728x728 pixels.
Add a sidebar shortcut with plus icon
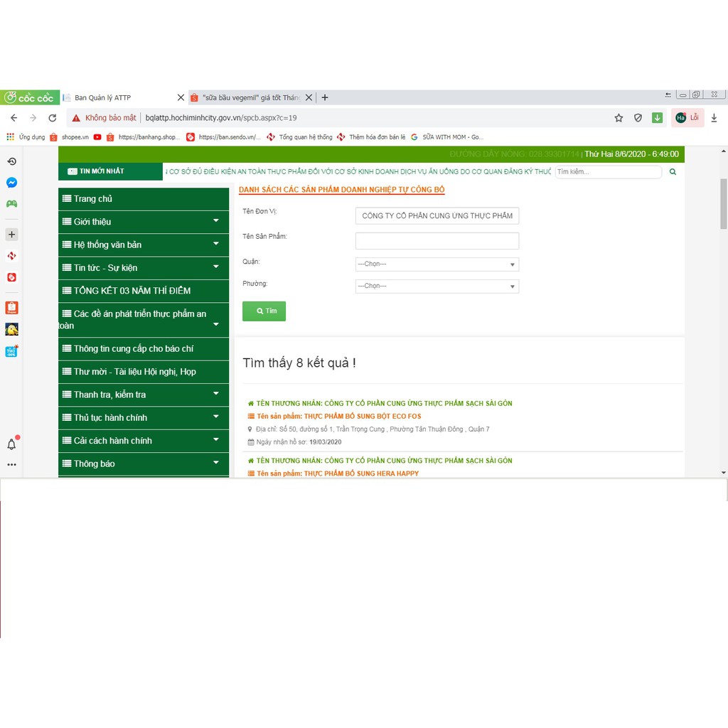[11, 235]
